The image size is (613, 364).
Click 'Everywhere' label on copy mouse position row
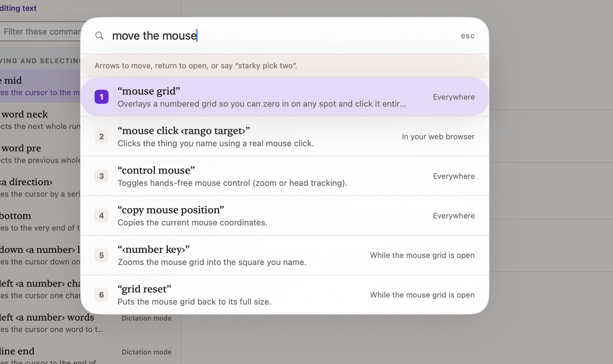454,216
